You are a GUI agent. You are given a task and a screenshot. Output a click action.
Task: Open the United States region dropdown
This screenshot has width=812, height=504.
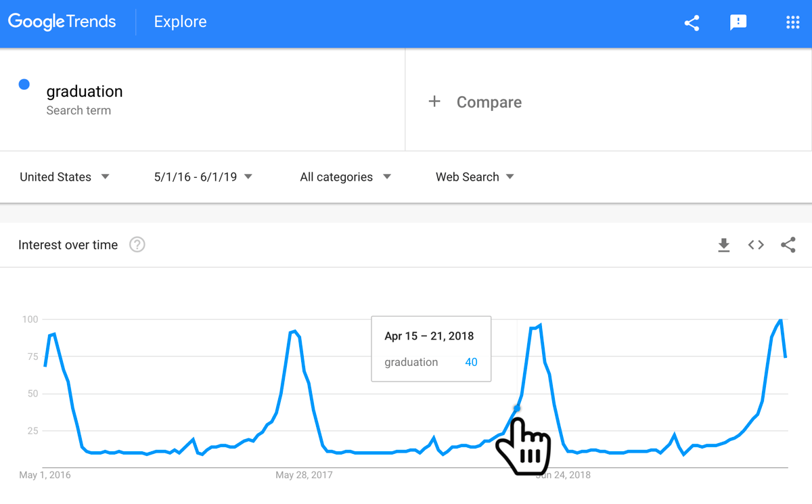64,177
